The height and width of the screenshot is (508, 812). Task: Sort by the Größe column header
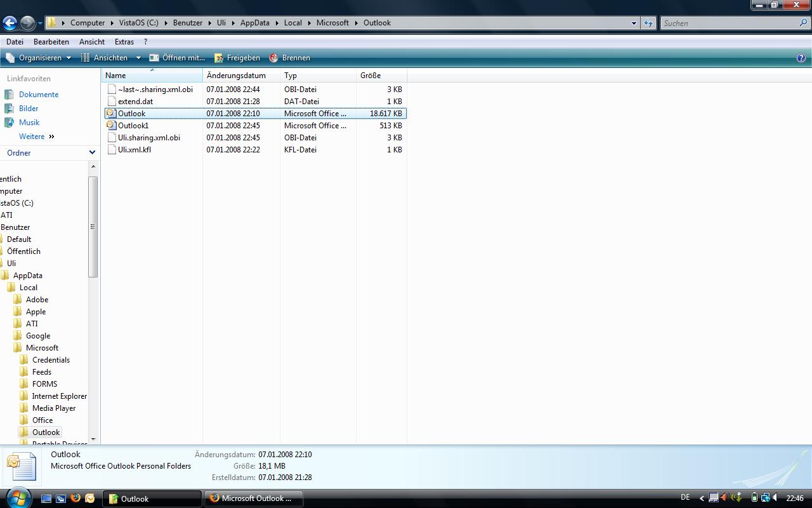point(381,76)
